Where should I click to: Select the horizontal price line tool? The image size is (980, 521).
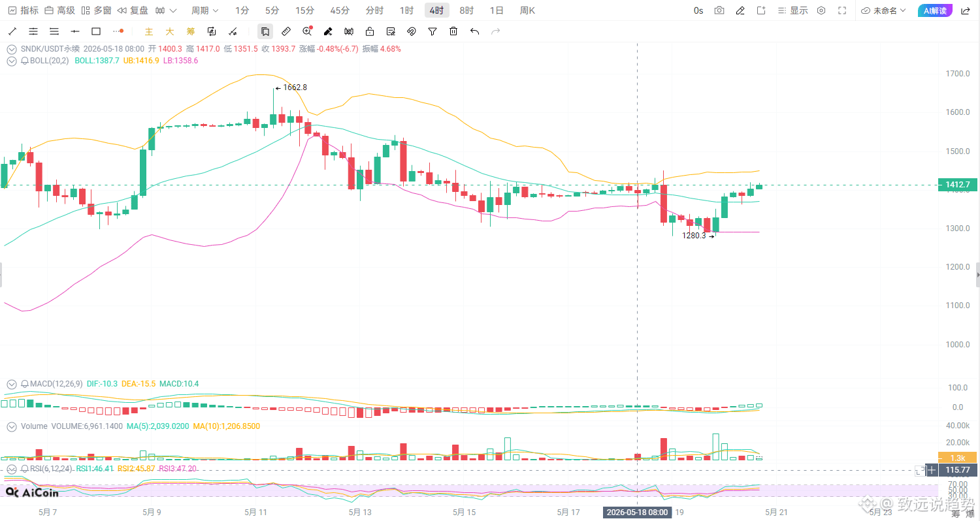click(x=75, y=31)
